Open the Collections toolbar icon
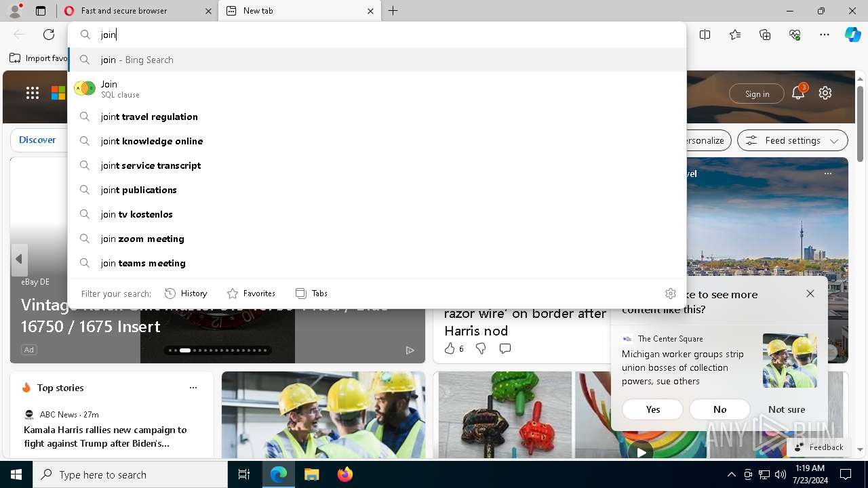This screenshot has width=868, height=488. (765, 35)
